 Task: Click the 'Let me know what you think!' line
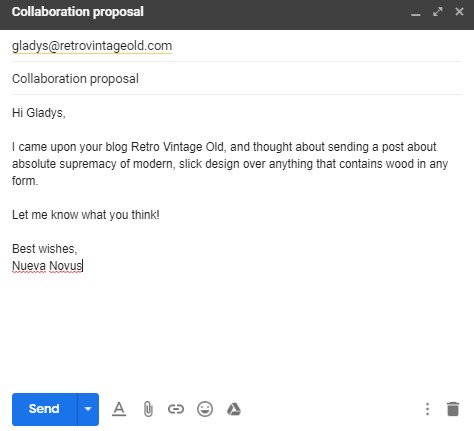86,215
